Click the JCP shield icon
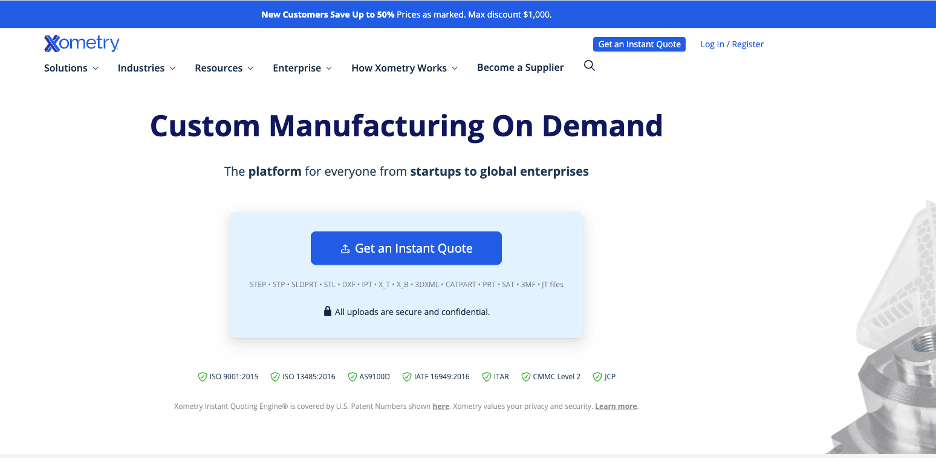936x458 pixels. (x=597, y=377)
